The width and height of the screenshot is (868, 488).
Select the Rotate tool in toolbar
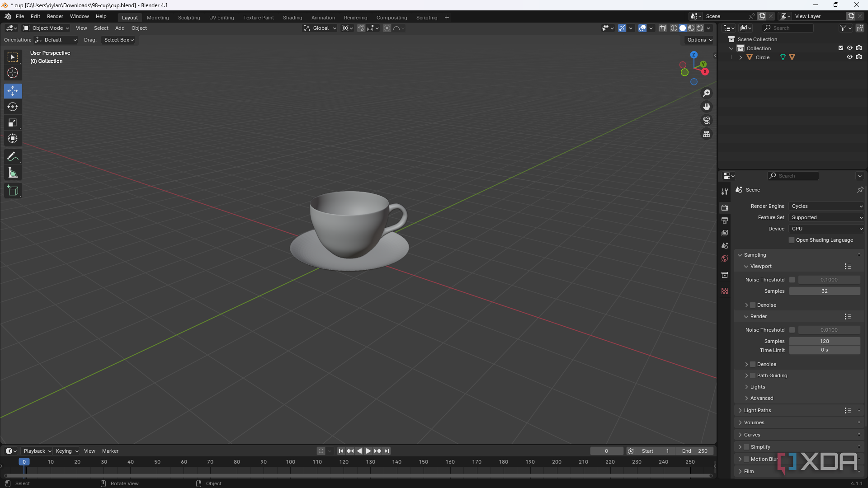coord(13,106)
